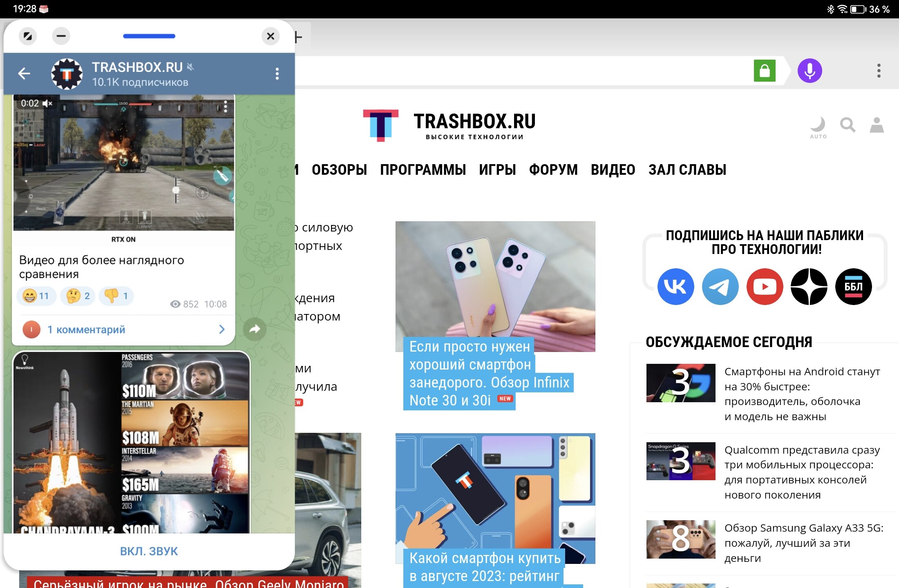Image resolution: width=899 pixels, height=588 pixels.
Task: Open Qualcomm mobile processors article
Action: pyautogui.click(x=802, y=472)
